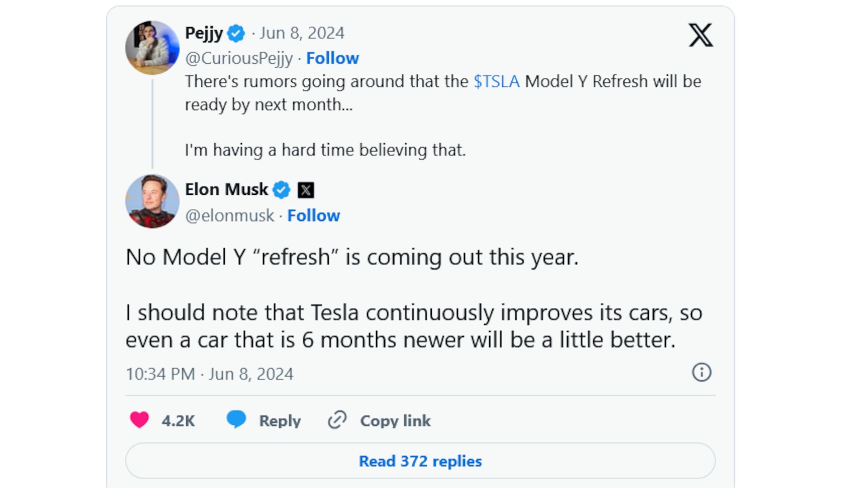Select the 4.2K like count
868x488 pixels.
point(178,420)
